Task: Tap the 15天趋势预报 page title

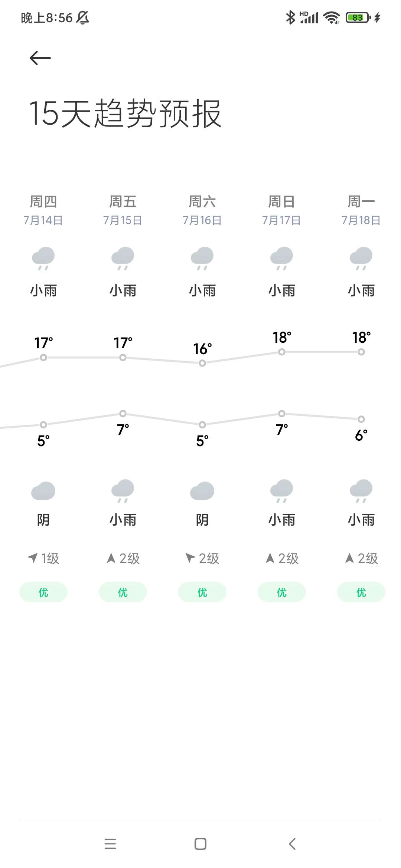Action: pyautogui.click(x=125, y=114)
